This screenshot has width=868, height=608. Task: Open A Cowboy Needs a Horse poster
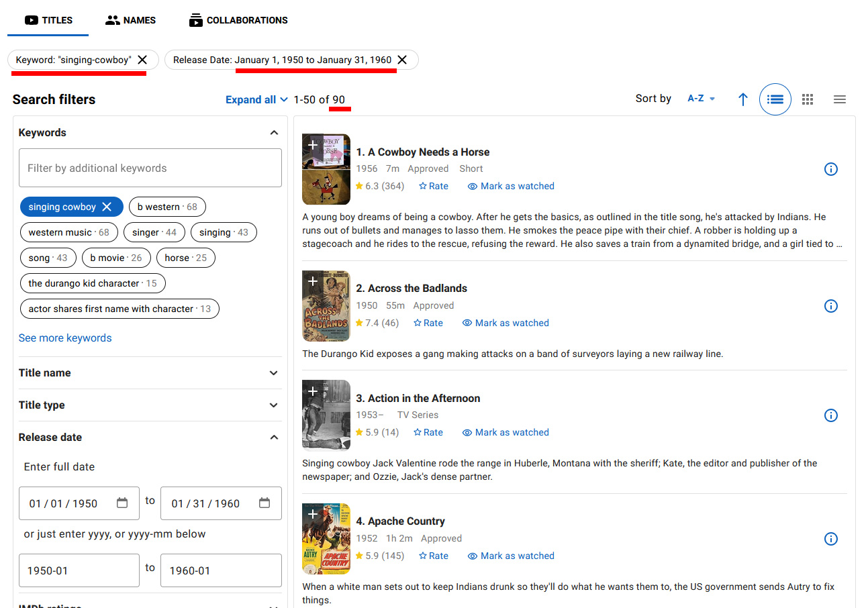[x=326, y=169]
